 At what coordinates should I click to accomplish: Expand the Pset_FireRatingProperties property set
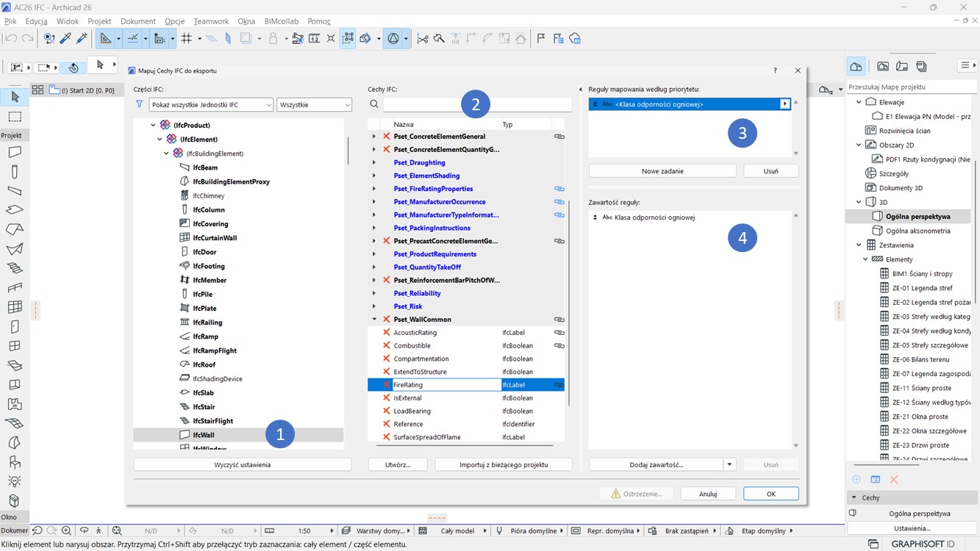tap(374, 189)
